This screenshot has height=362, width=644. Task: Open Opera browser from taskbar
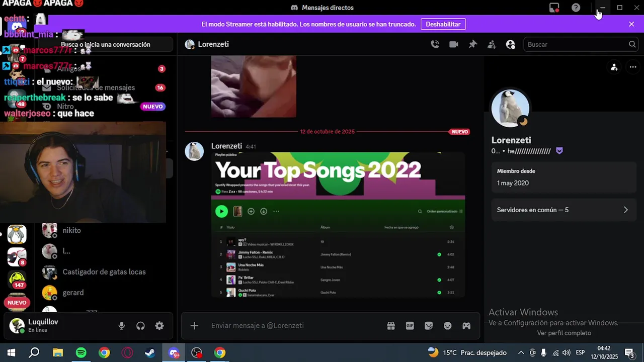pyautogui.click(x=127, y=352)
